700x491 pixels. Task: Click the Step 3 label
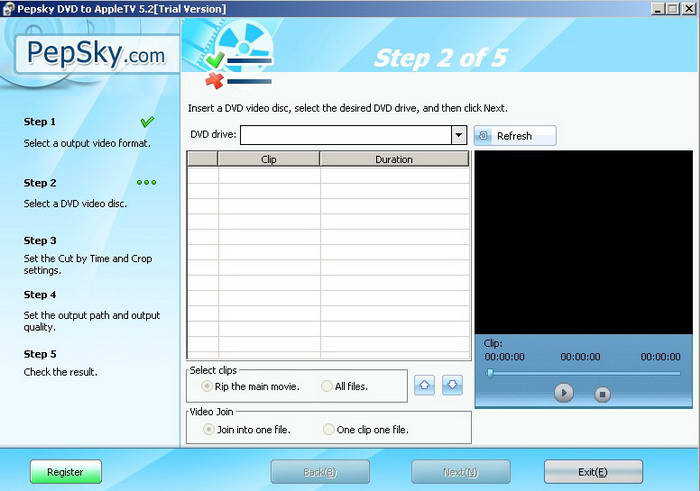tap(40, 240)
